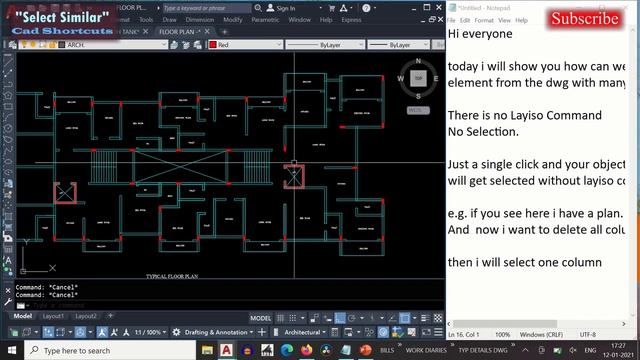The width and height of the screenshot is (640, 360).
Task: Open the Dimension menu in AutoCAD
Action: point(200,20)
